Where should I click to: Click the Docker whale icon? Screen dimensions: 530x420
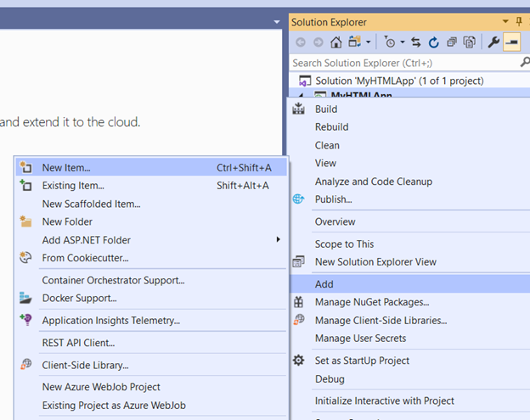(x=25, y=298)
